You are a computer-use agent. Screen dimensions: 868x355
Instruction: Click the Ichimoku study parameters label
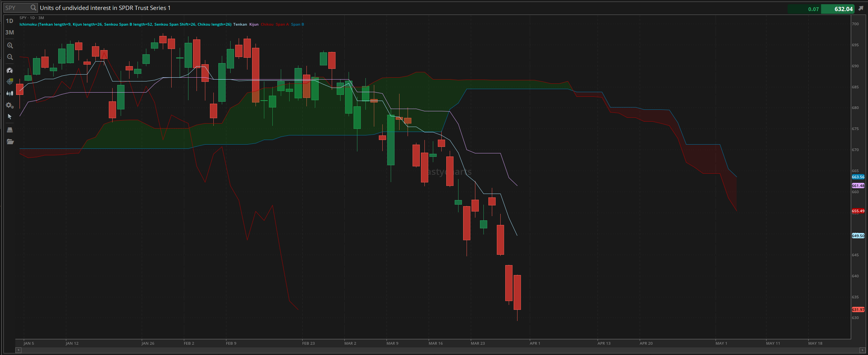tap(125, 24)
